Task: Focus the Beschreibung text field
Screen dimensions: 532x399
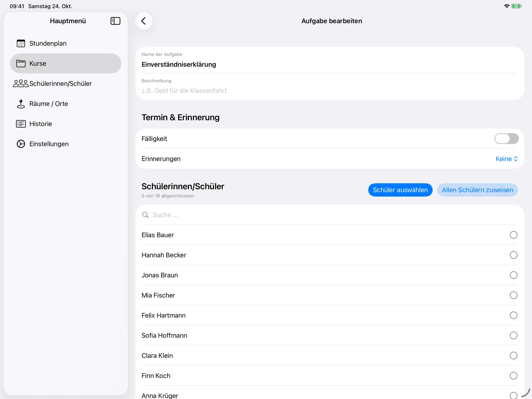Action: [329, 87]
